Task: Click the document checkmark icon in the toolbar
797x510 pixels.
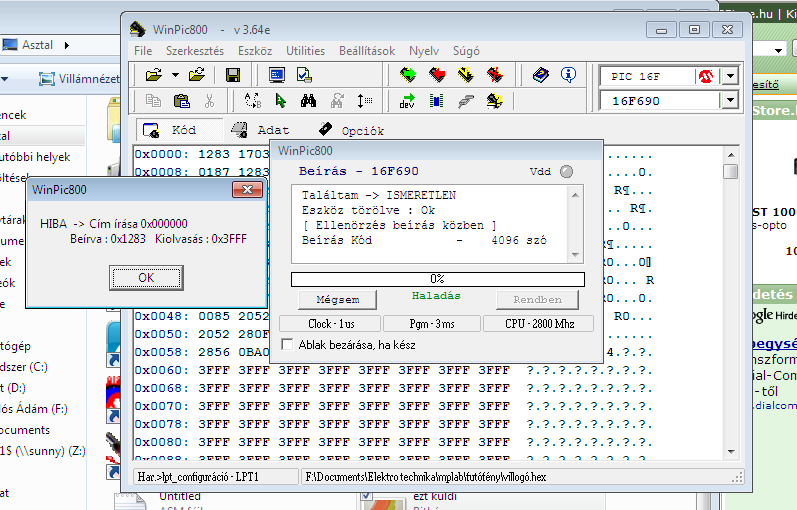Action: click(x=304, y=75)
